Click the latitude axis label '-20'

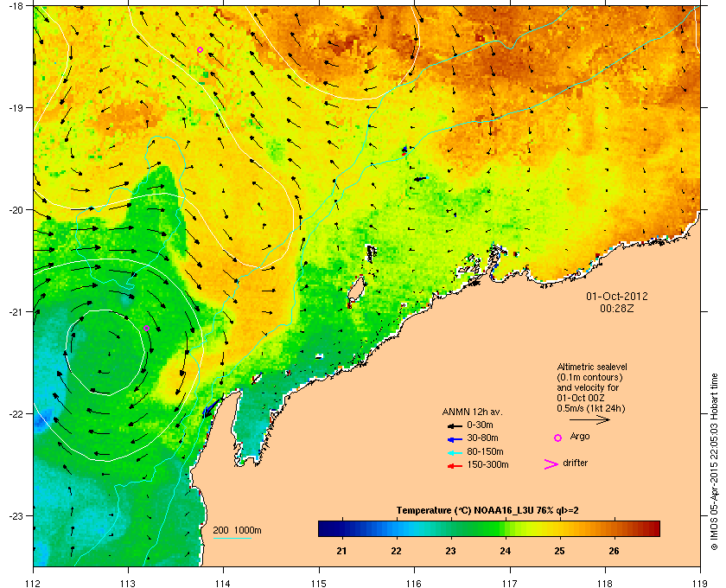(x=16, y=210)
